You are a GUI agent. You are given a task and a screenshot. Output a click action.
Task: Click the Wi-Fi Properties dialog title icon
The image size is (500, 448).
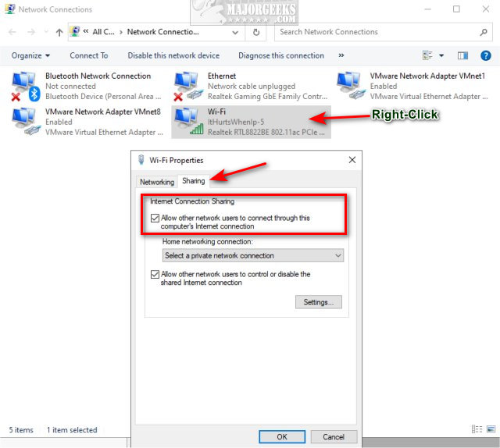pyautogui.click(x=141, y=160)
